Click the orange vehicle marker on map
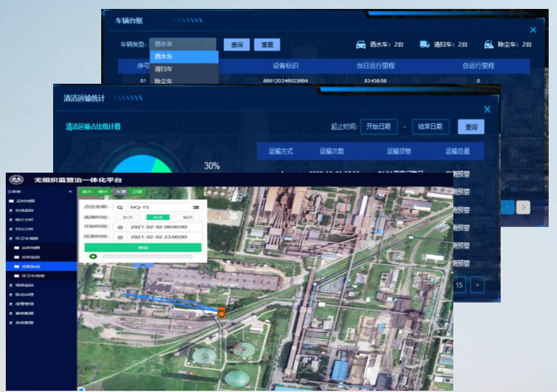The image size is (557, 392). click(x=222, y=312)
